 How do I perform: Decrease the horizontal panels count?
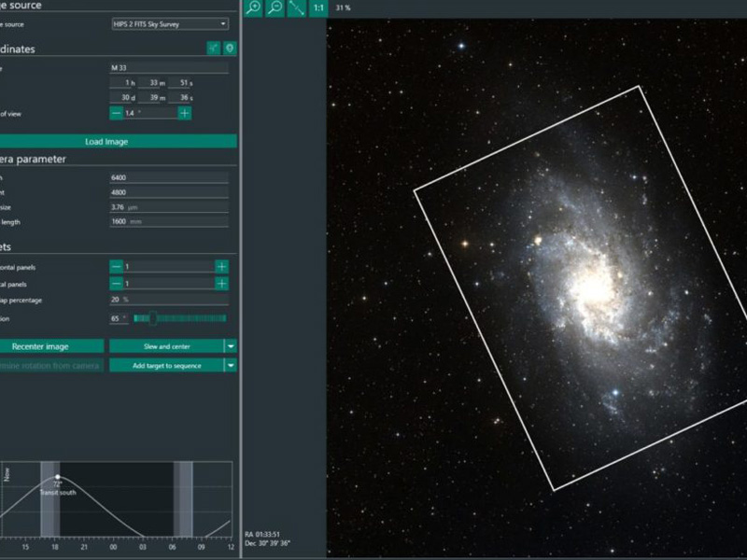(116, 266)
